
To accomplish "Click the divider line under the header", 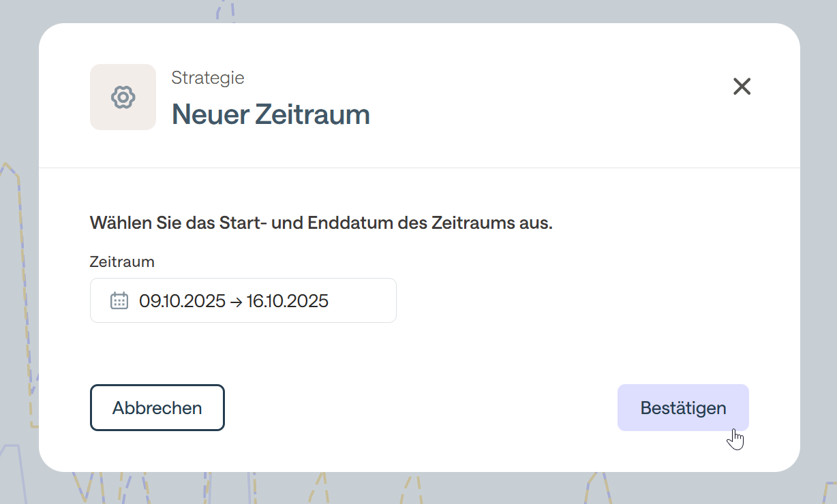I will 419,168.
